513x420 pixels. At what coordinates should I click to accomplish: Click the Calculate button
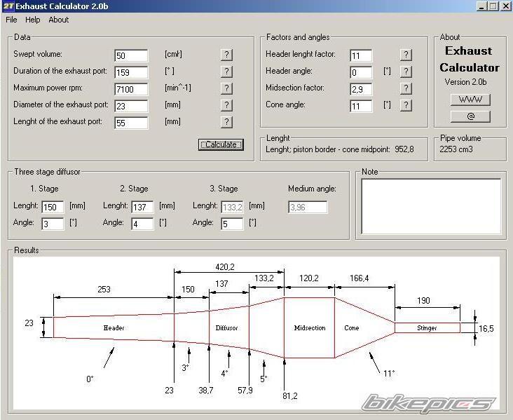pyautogui.click(x=221, y=144)
